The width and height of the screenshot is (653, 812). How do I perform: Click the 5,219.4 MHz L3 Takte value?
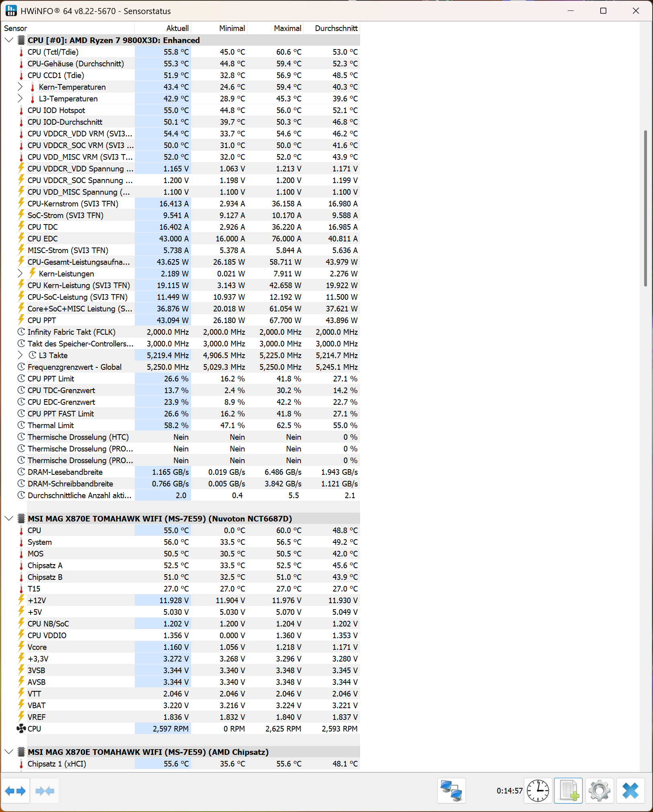click(168, 355)
